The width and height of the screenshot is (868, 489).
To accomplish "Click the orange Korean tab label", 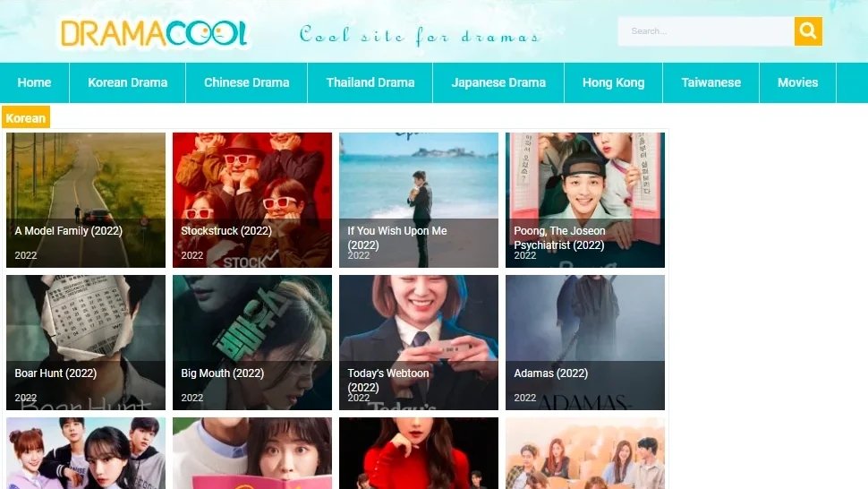I will click(x=25, y=118).
